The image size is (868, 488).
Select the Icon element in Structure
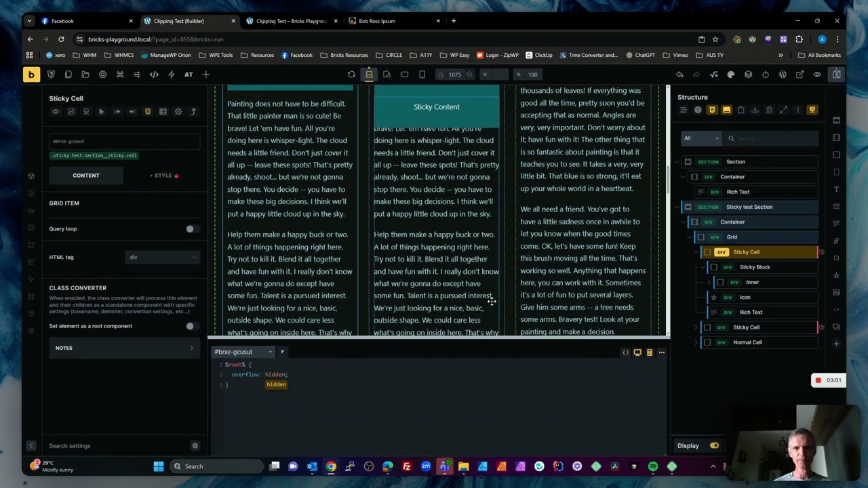[x=762, y=298]
